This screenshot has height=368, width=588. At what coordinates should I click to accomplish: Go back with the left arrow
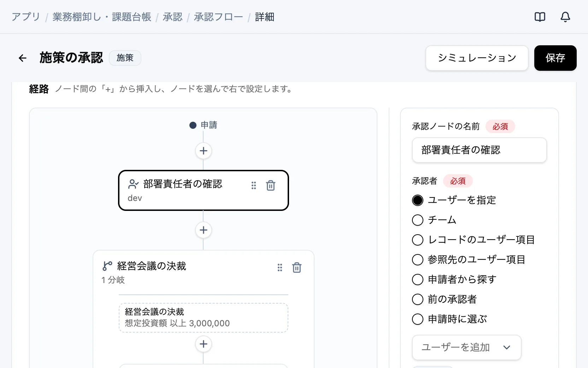tap(23, 58)
